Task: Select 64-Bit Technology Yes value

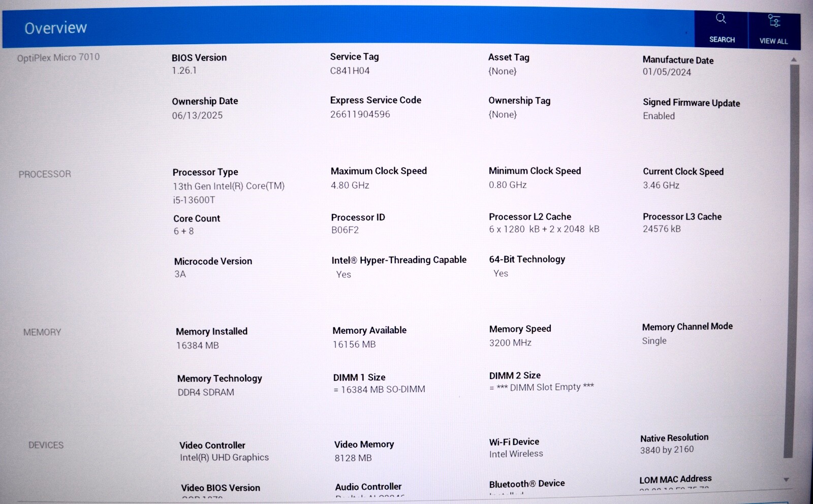Action: (x=501, y=274)
